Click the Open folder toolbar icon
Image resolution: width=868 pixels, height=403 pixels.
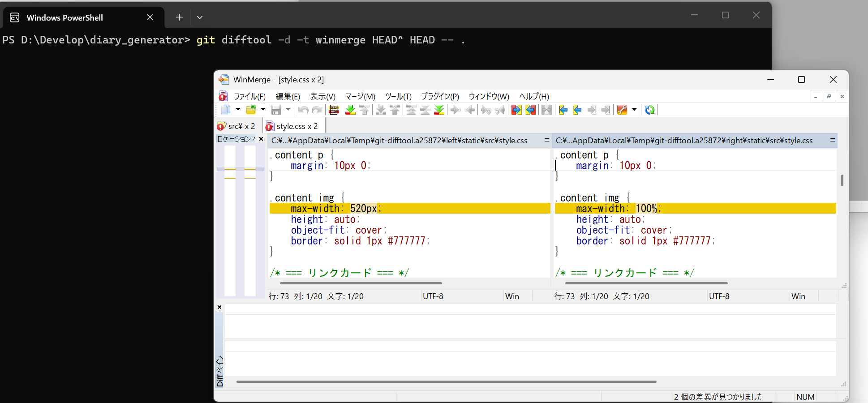(x=251, y=110)
